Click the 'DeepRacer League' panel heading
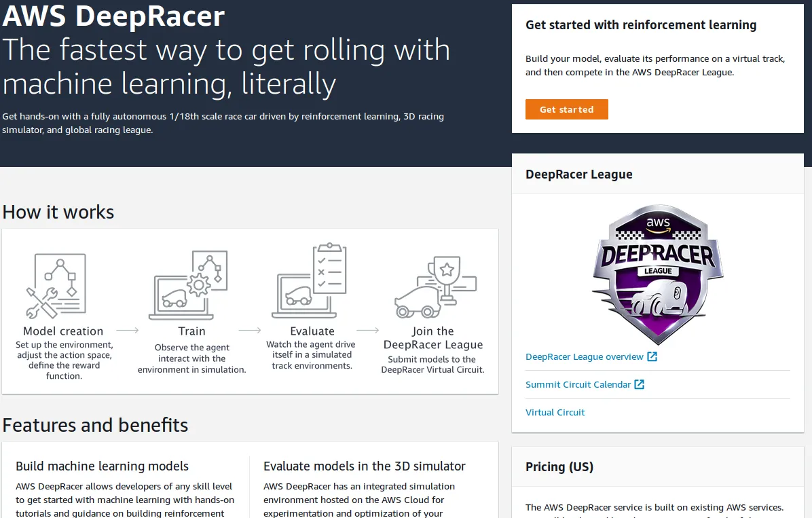812x518 pixels. 579,174
